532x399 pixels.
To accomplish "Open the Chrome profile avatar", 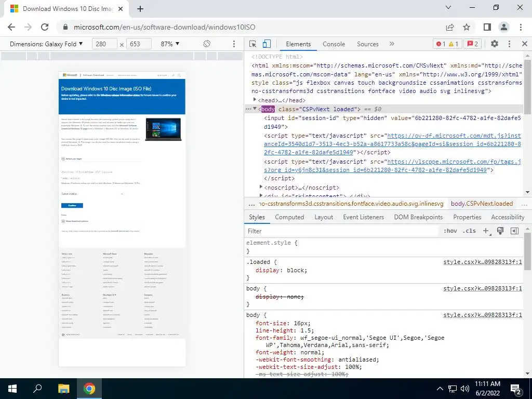I will coord(504,27).
